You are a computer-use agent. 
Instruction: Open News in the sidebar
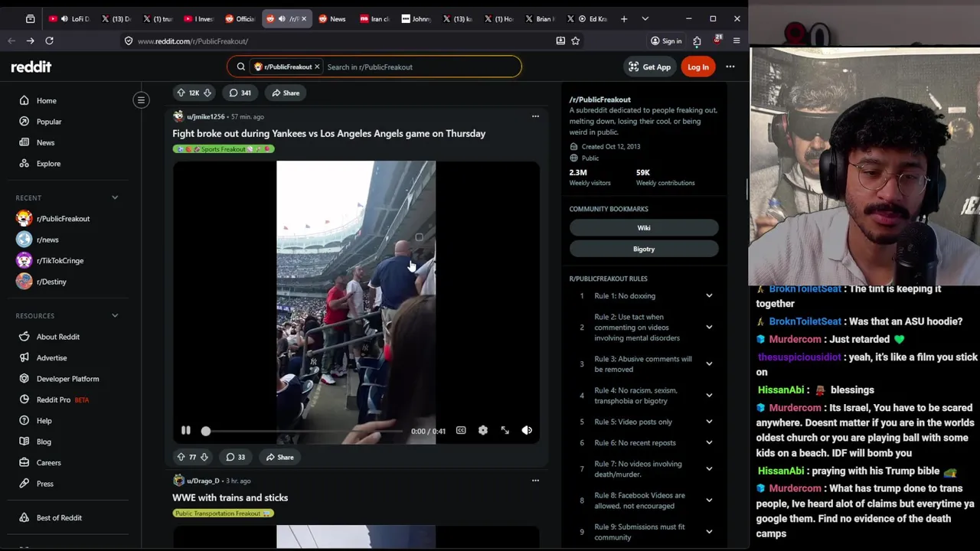45,142
